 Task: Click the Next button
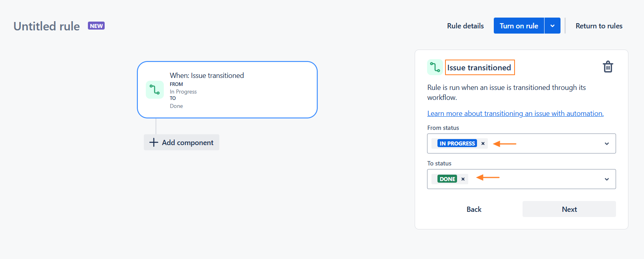pos(569,209)
